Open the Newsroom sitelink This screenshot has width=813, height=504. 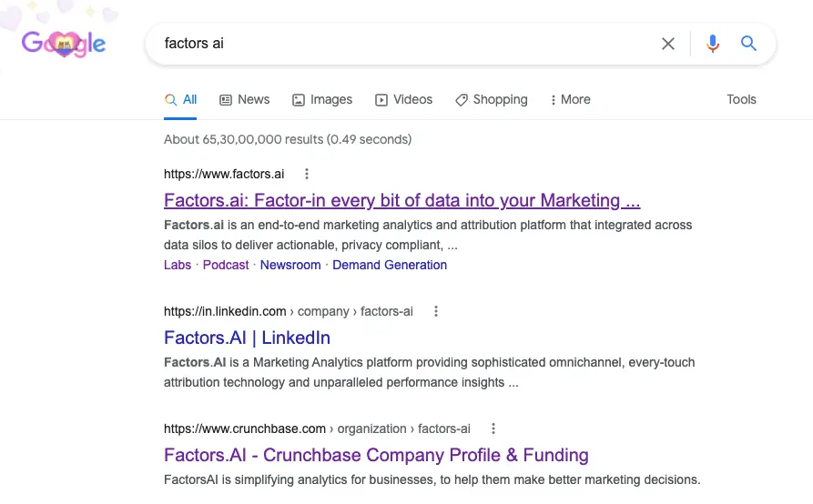pos(290,265)
